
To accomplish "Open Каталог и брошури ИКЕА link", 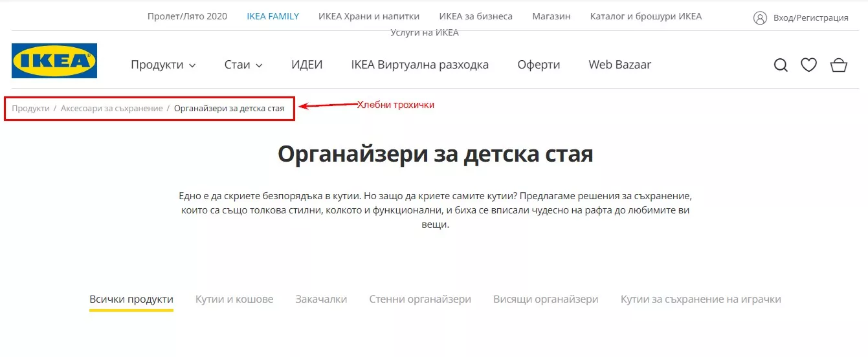I will pos(646,16).
